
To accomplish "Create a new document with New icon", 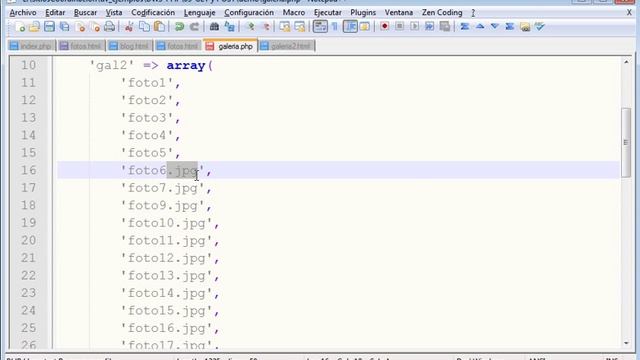I will (x=20, y=27).
